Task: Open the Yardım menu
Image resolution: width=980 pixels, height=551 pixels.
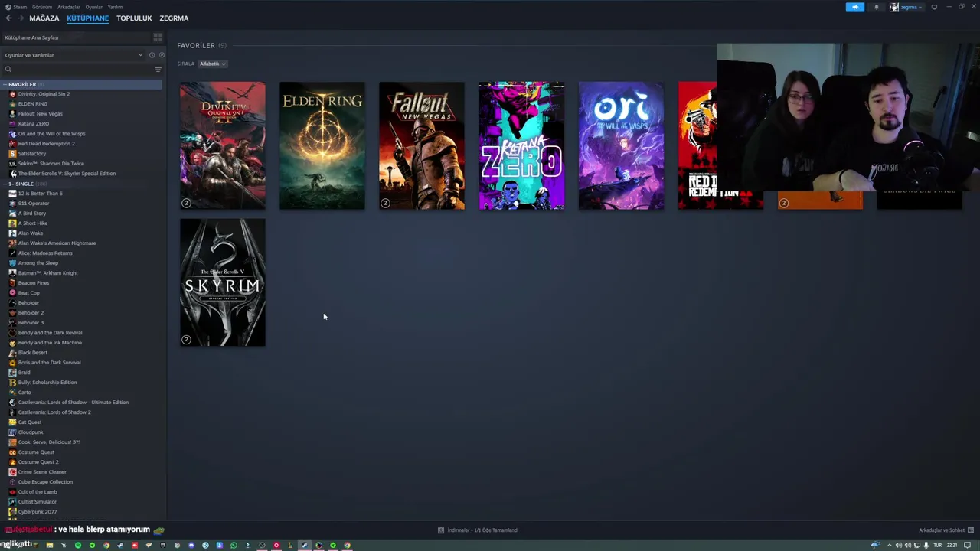Action: 115,7
